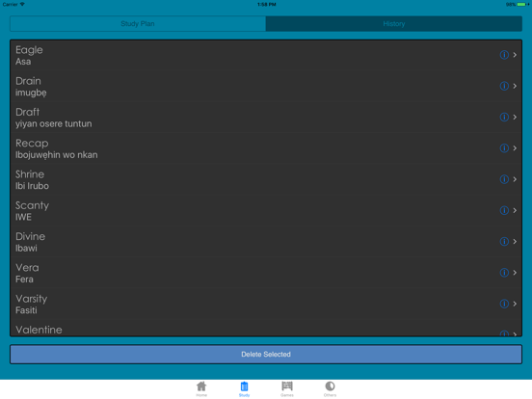Viewport: 532px width, 399px height.
Task: Select the word Scanty
Action: [x=32, y=205]
